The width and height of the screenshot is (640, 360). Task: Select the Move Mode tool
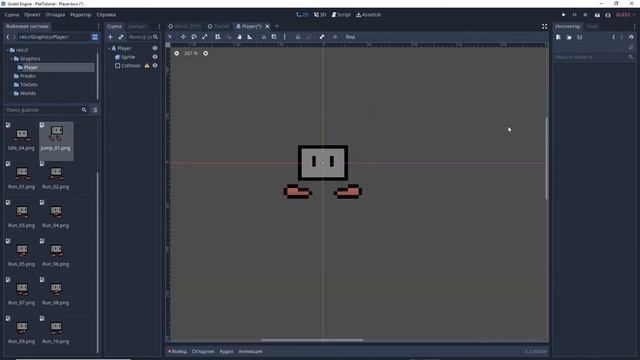pyautogui.click(x=183, y=37)
